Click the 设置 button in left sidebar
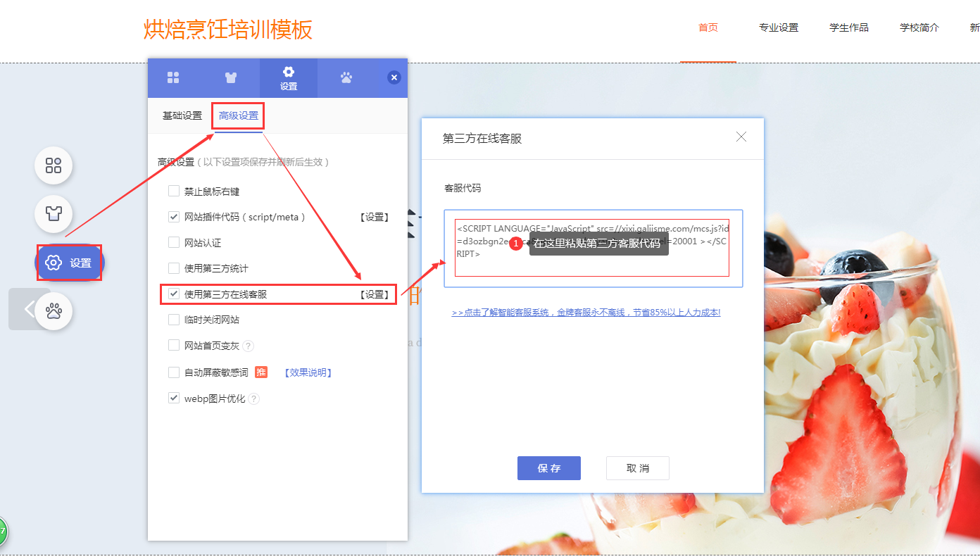 coord(70,263)
